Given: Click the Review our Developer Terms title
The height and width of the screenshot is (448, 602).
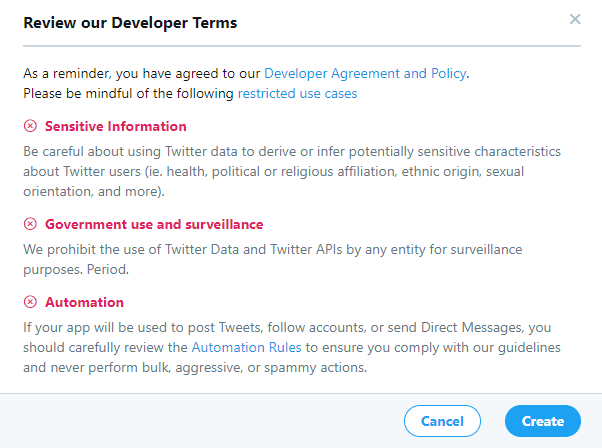Looking at the screenshot, I should pyautogui.click(x=130, y=21).
